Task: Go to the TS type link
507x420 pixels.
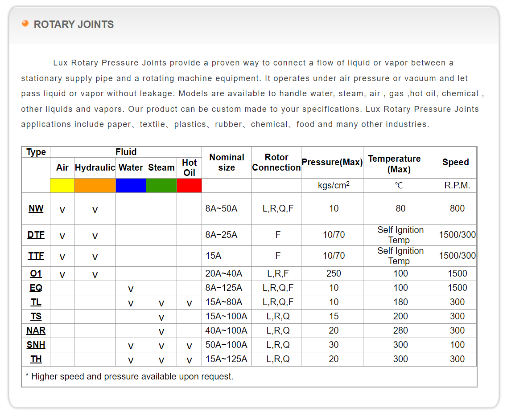Action: (36, 316)
